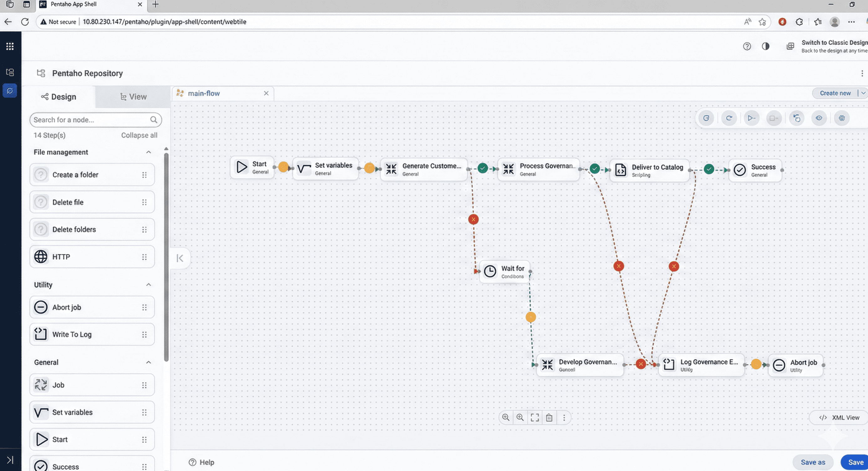Image resolution: width=868 pixels, height=471 pixels.
Task: Run the main-flow job
Action: pos(751,118)
